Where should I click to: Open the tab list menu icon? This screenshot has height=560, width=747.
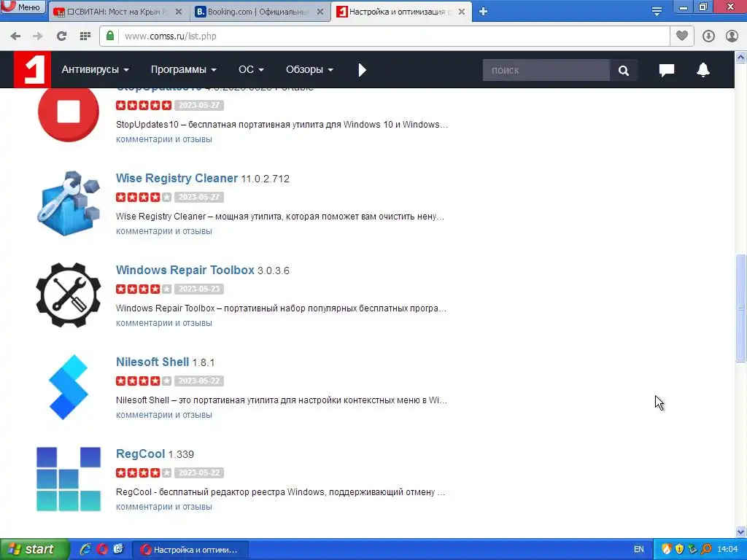[657, 12]
